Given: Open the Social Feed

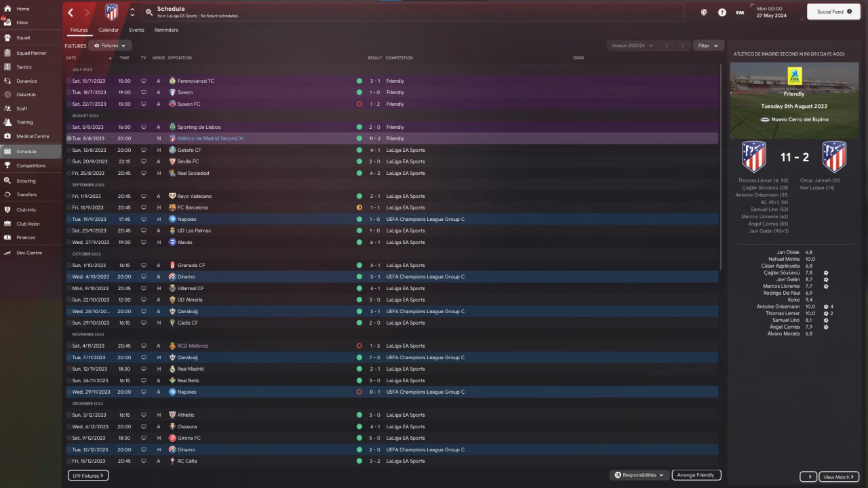Looking at the screenshot, I should [x=833, y=12].
